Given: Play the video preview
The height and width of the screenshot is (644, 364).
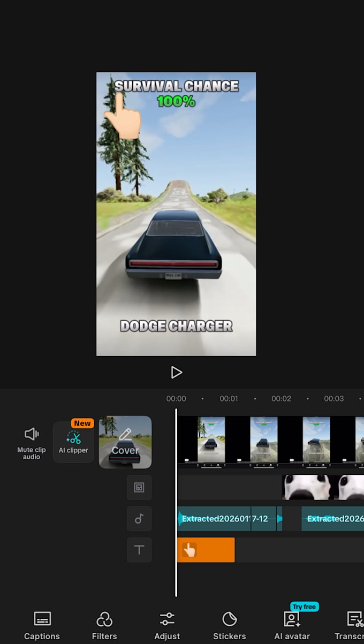Looking at the screenshot, I should pos(177,373).
